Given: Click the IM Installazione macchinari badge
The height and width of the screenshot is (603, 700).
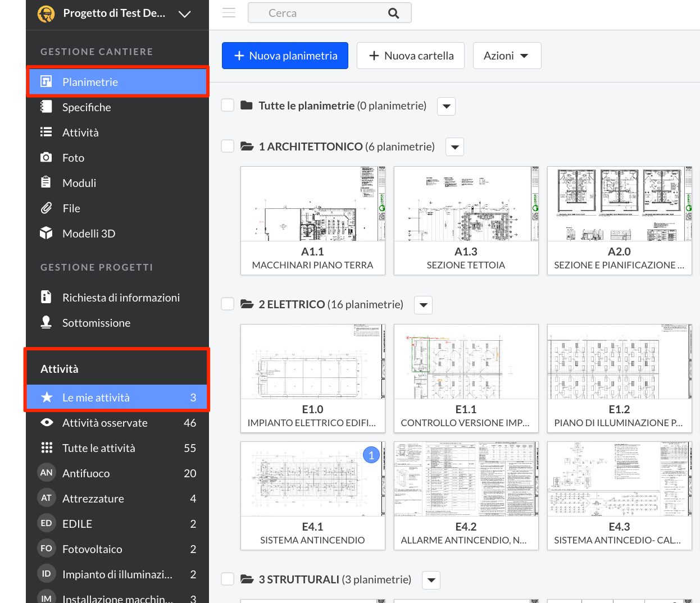Looking at the screenshot, I should 46,597.
